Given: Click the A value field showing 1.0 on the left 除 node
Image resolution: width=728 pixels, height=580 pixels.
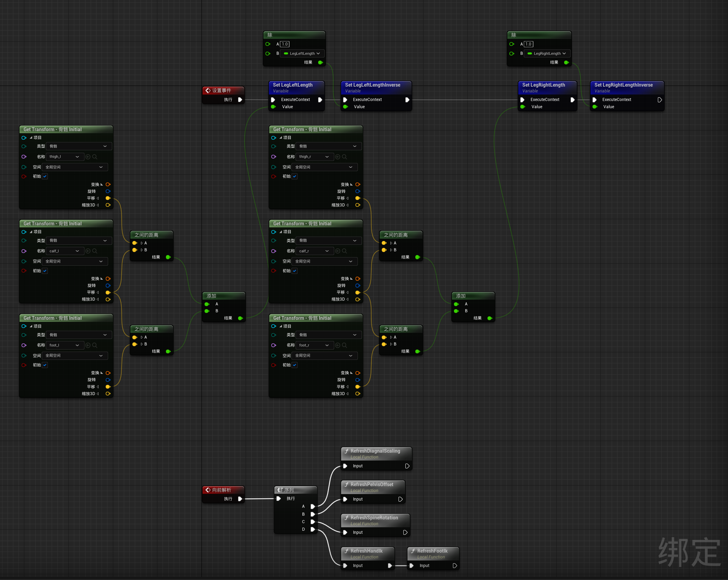Looking at the screenshot, I should click(x=284, y=44).
